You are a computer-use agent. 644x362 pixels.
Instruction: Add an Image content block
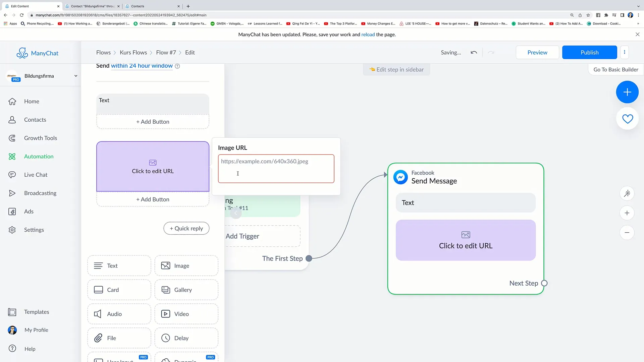(186, 266)
